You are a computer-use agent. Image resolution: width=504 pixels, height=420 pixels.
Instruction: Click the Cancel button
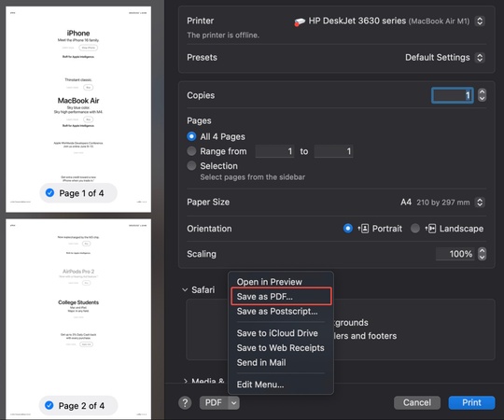(x=417, y=402)
